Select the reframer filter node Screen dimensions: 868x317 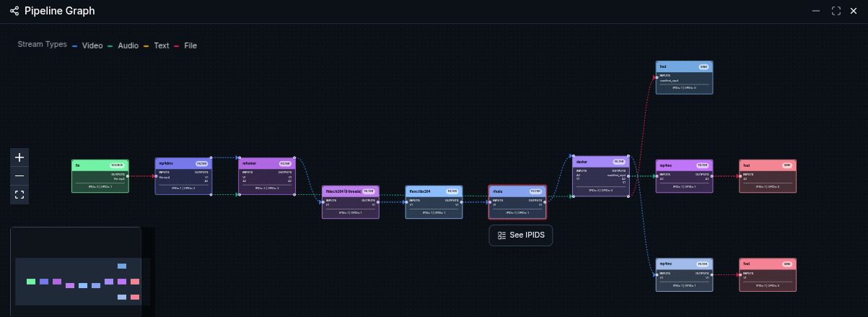pyautogui.click(x=267, y=177)
